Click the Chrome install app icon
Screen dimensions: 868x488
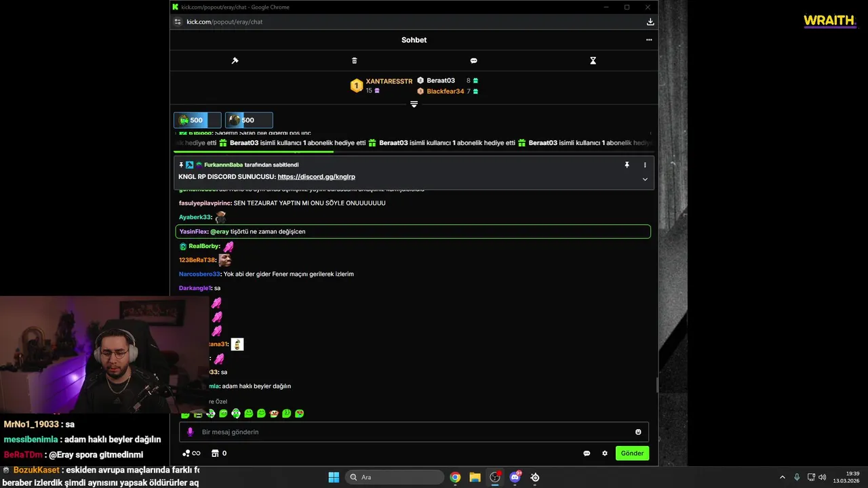(x=650, y=22)
